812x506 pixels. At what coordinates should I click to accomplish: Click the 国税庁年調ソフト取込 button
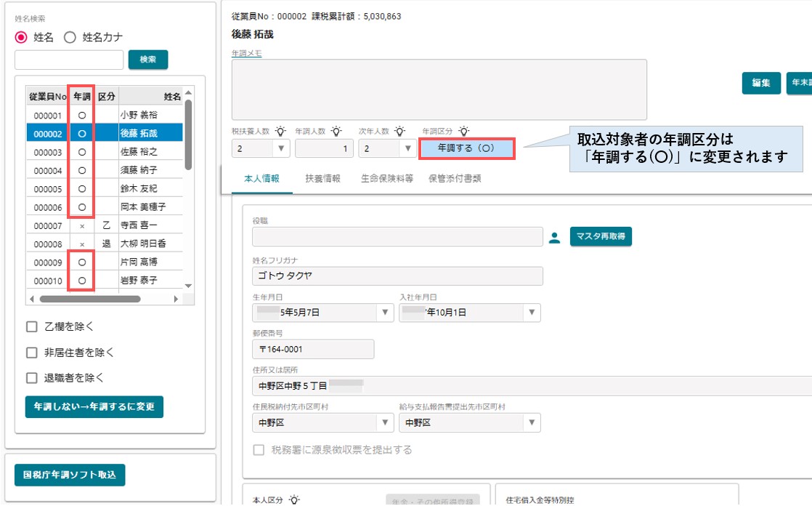click(x=70, y=475)
